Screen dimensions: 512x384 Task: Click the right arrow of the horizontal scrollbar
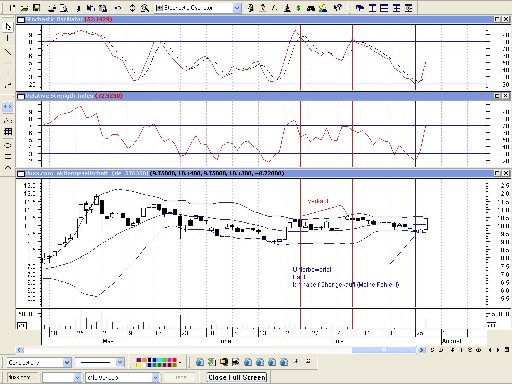click(422, 350)
